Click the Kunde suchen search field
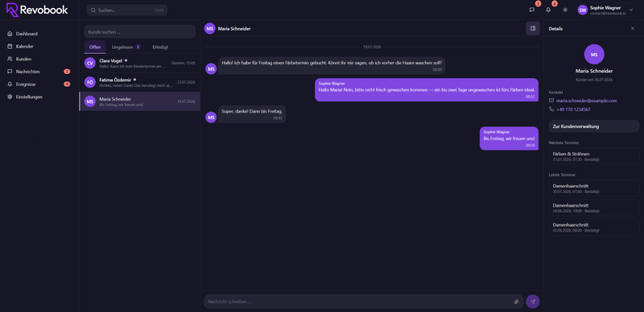This screenshot has width=644, height=312. coord(139,31)
